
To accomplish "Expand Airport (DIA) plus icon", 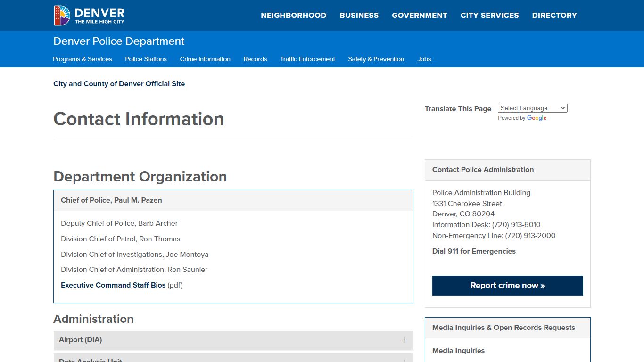I will pos(404,340).
